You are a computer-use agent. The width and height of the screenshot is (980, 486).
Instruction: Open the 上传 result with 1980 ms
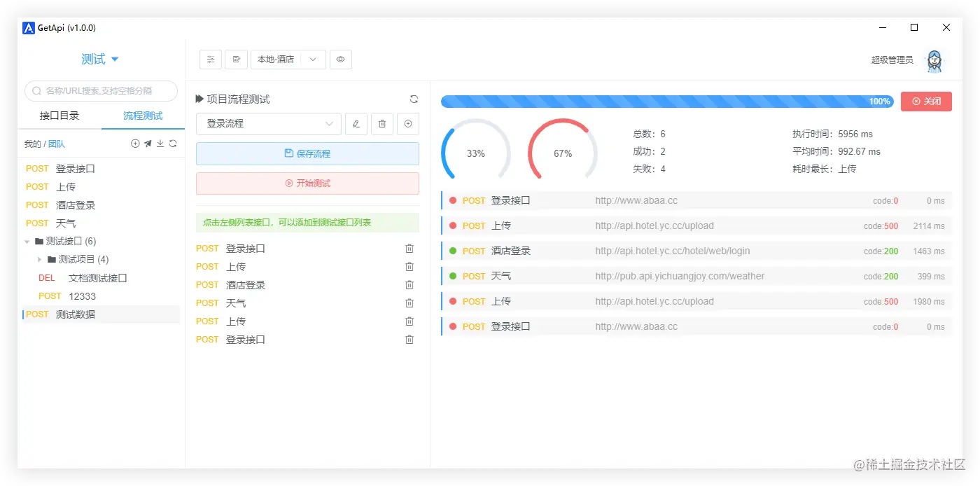click(x=696, y=301)
